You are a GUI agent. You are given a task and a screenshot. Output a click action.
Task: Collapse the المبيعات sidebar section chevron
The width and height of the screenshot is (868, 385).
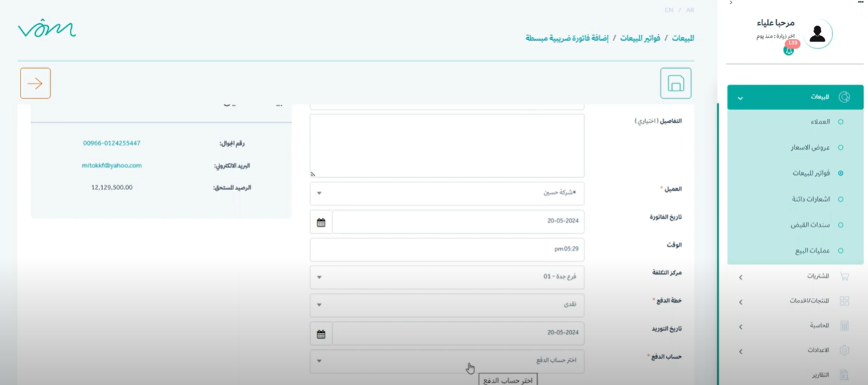[740, 98]
